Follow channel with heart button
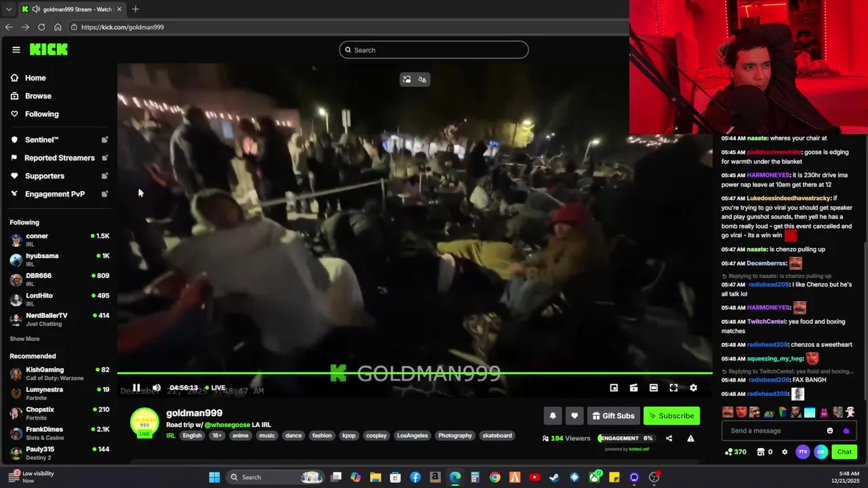The height and width of the screenshot is (488, 868). pos(574,415)
